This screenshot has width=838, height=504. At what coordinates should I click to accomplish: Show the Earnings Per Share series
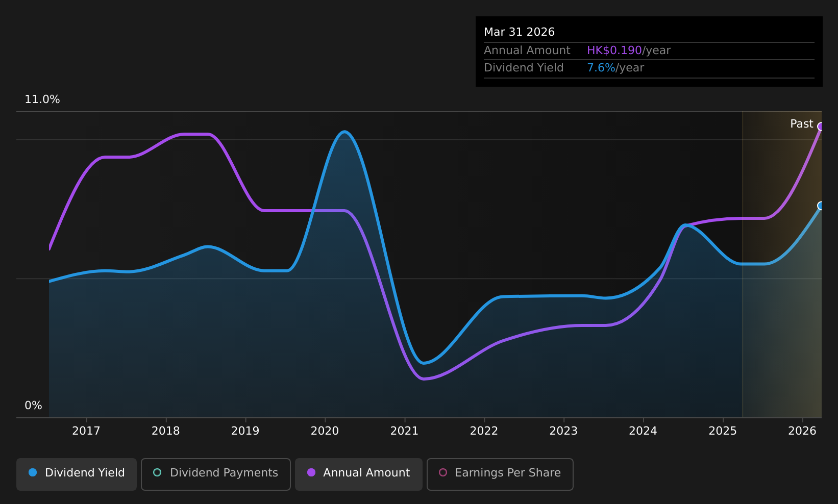[x=500, y=474]
